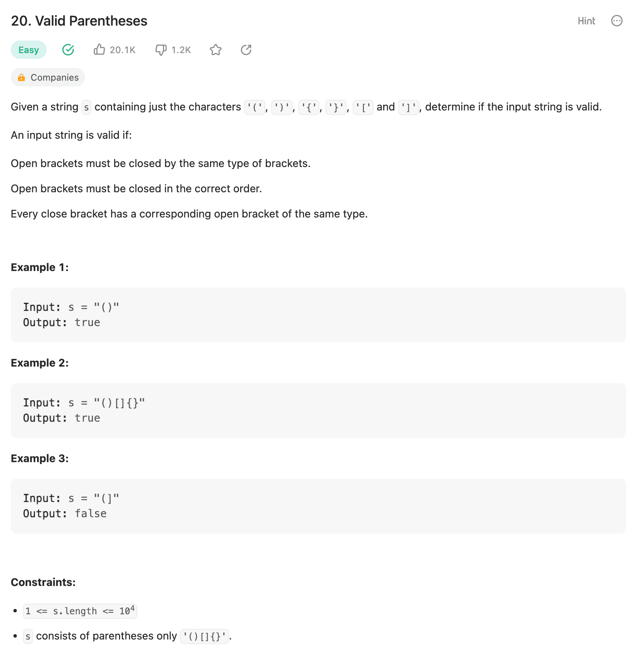The width and height of the screenshot is (641, 672).
Task: Click the '()[]{}' inline code in constraints
Action: pos(205,636)
